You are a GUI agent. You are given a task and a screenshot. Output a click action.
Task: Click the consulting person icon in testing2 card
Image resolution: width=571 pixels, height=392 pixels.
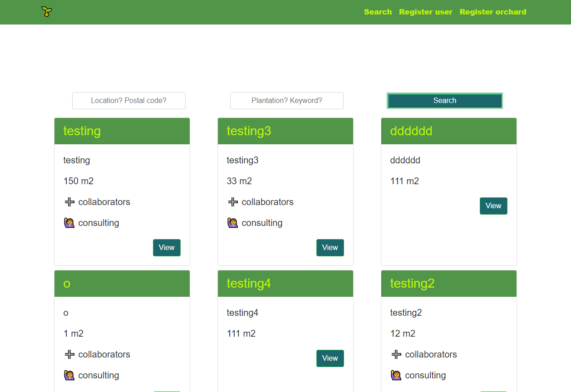(x=396, y=375)
